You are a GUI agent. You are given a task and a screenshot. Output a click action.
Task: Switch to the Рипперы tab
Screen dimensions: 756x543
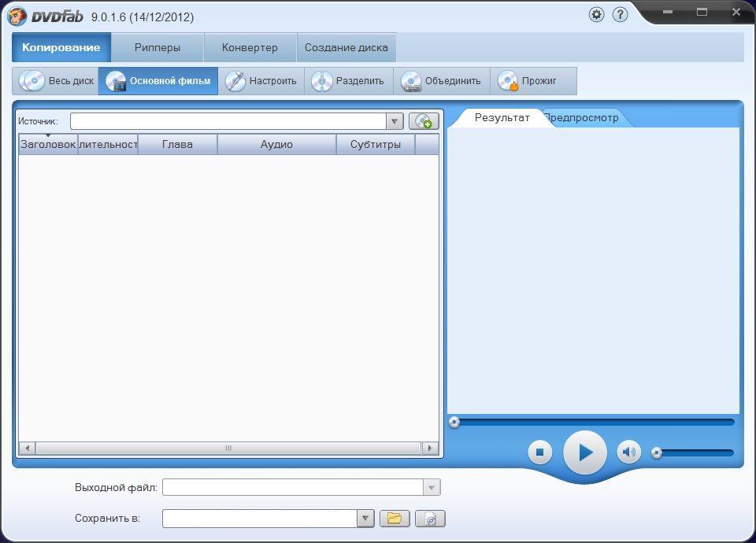(157, 47)
